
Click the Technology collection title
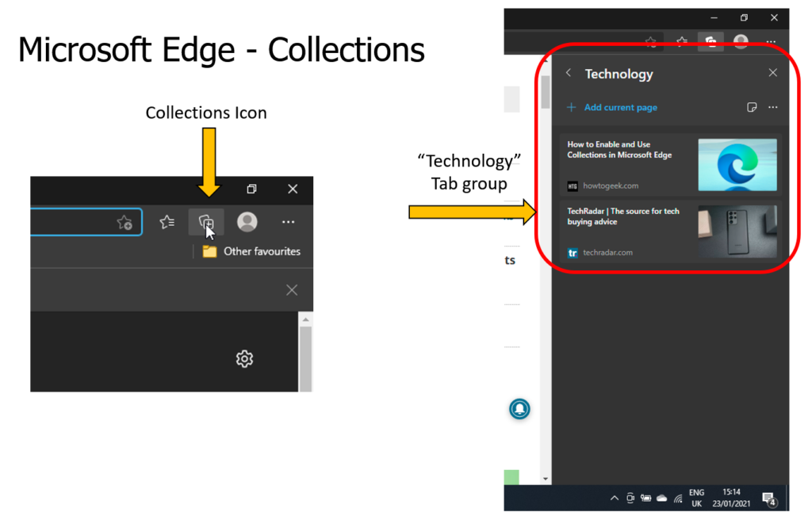pyautogui.click(x=619, y=74)
